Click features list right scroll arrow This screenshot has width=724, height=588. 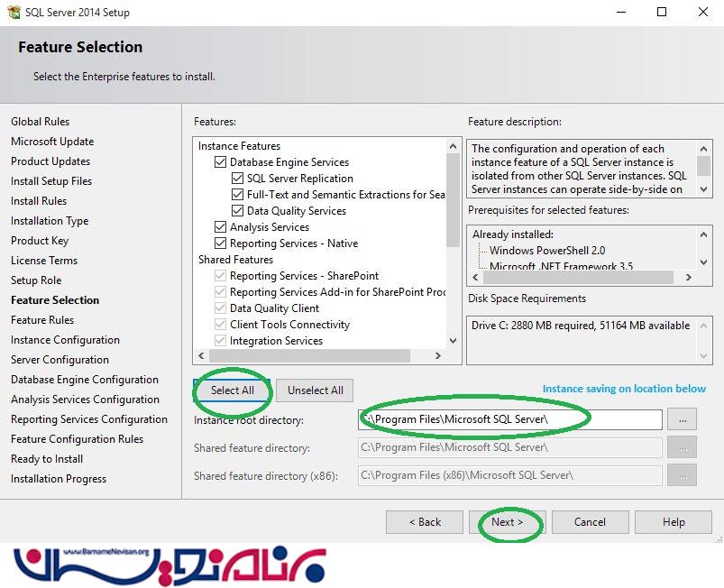[437, 355]
